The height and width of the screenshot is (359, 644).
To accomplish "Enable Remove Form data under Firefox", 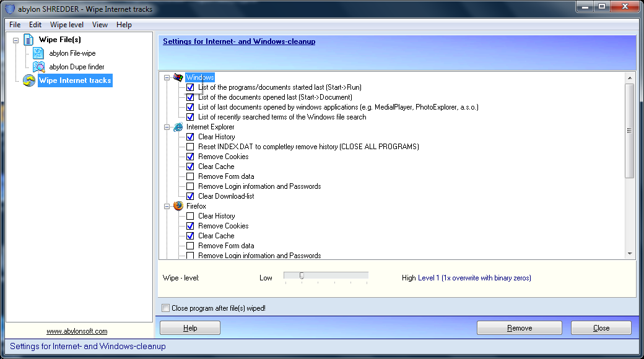I will pyautogui.click(x=190, y=246).
